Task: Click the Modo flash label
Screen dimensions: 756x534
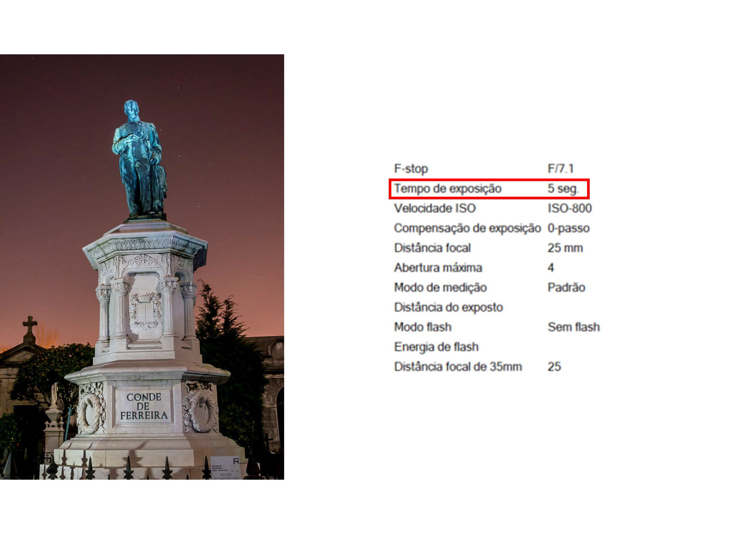Action: 423,327
